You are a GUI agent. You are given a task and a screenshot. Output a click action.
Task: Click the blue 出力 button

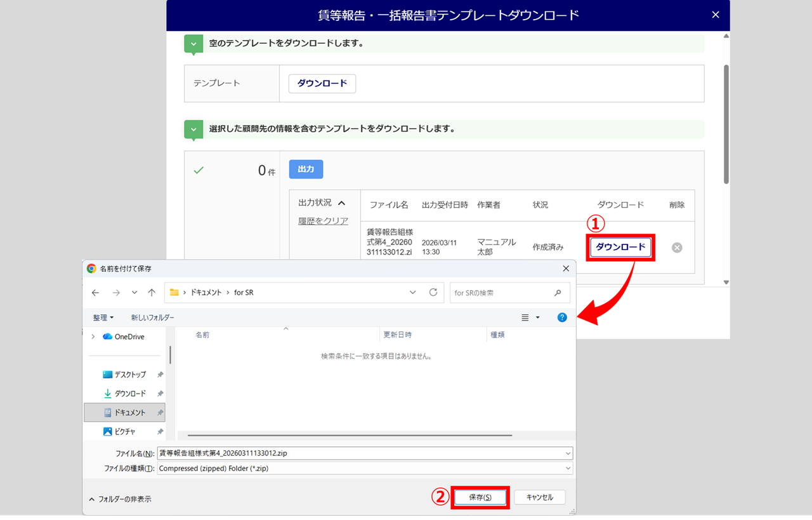click(306, 170)
